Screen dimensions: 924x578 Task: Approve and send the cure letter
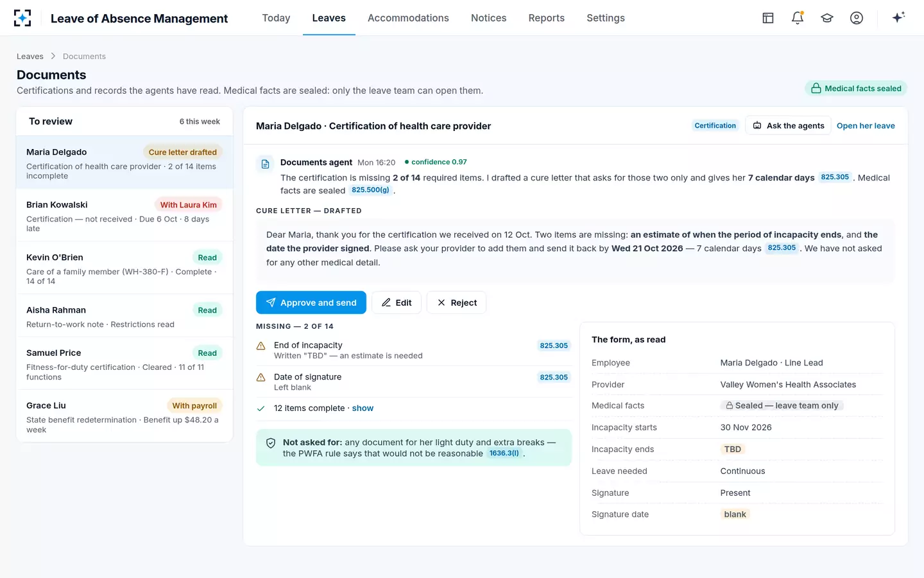[x=311, y=302]
